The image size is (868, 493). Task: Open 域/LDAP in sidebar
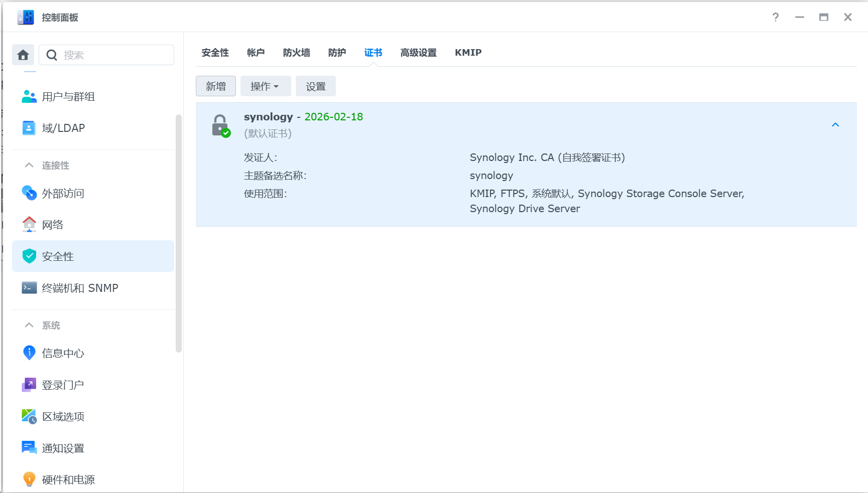click(93, 128)
